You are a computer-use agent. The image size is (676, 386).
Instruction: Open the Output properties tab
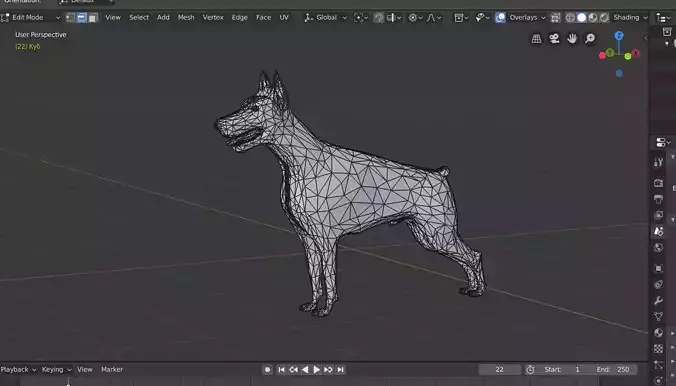[658, 199]
